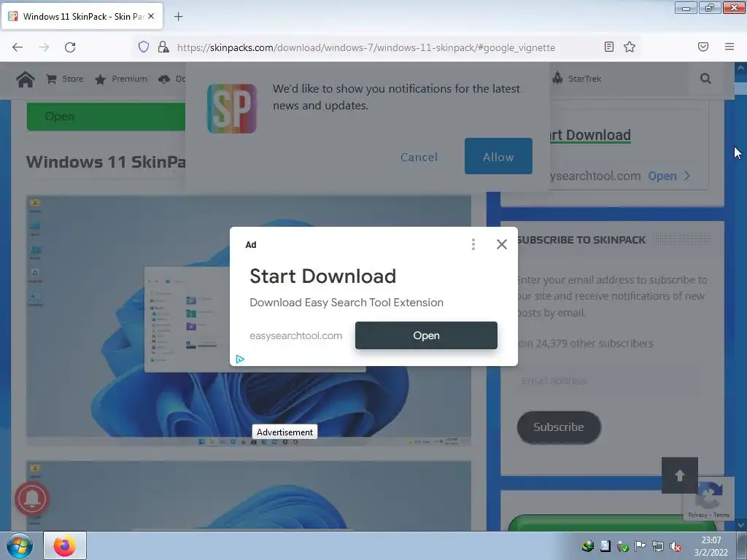Click the sidebar blue Open link
This screenshot has width=747, height=560.
(662, 176)
